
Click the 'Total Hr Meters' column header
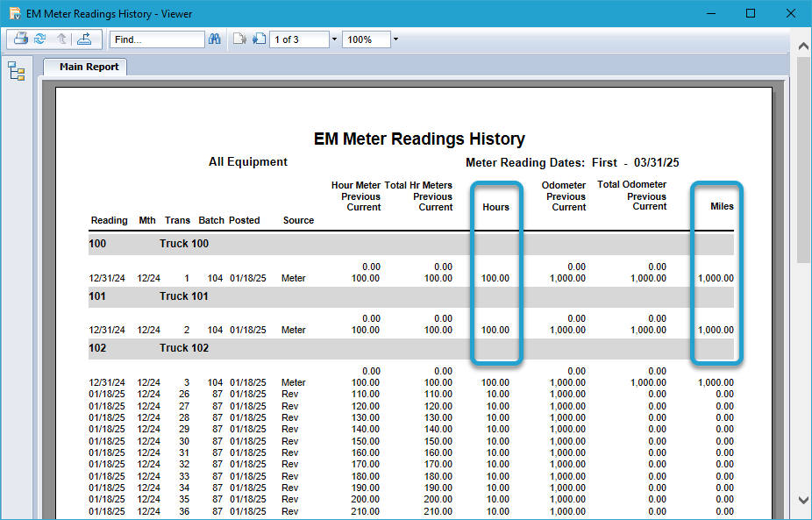[x=418, y=185]
